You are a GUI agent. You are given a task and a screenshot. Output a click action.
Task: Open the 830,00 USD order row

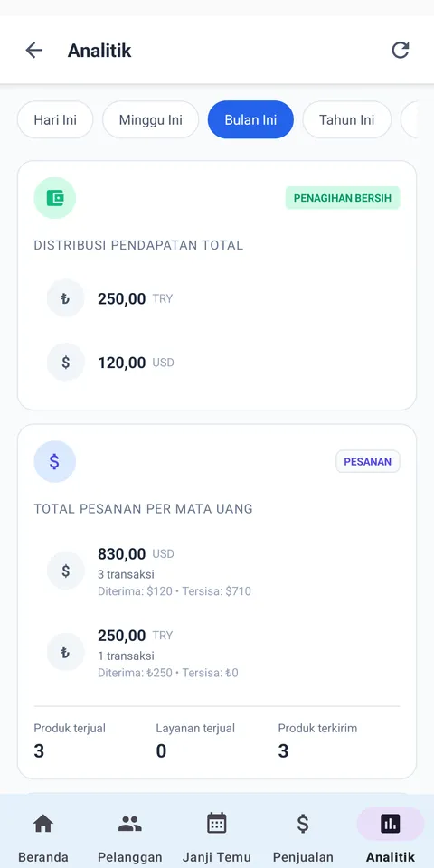click(217, 571)
